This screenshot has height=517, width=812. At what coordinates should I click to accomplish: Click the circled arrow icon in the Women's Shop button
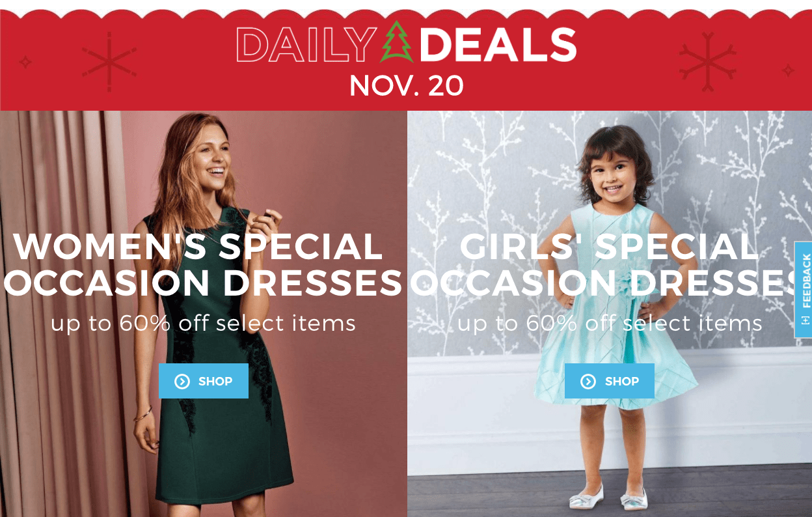[x=182, y=382]
